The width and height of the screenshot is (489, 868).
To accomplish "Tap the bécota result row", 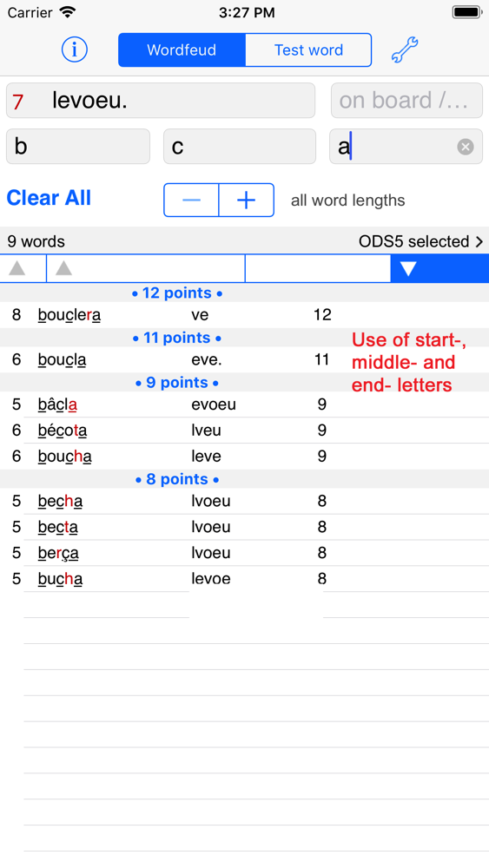I will (x=244, y=431).
